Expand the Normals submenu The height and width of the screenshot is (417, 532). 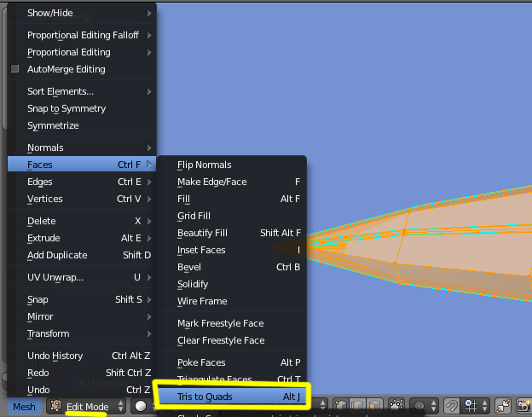tap(82, 148)
